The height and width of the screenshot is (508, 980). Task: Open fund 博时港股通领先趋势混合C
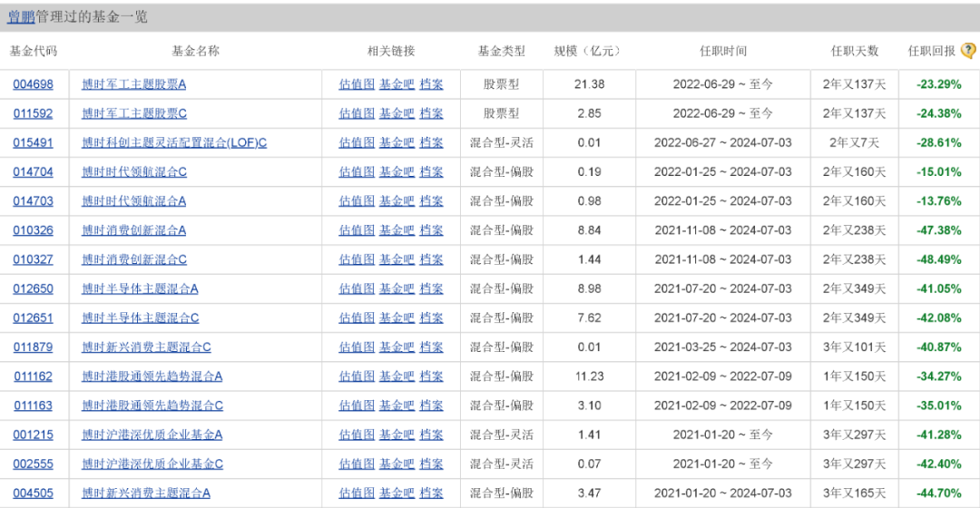(152, 405)
